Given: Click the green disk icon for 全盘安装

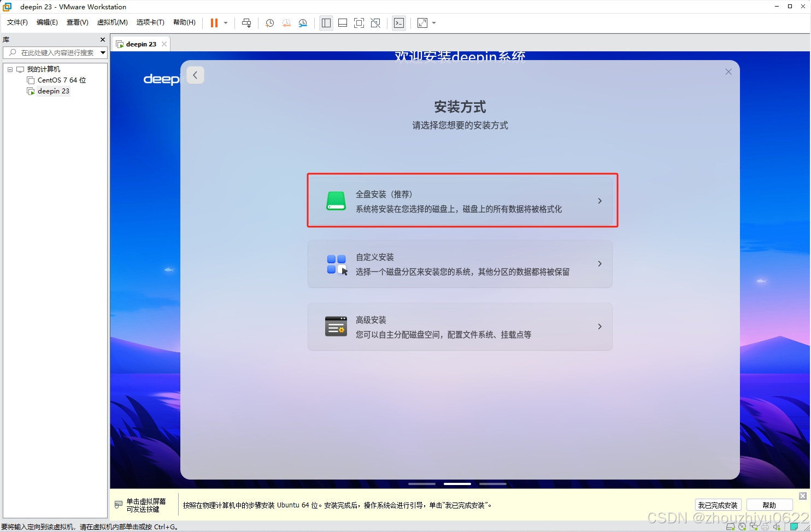Looking at the screenshot, I should point(336,201).
